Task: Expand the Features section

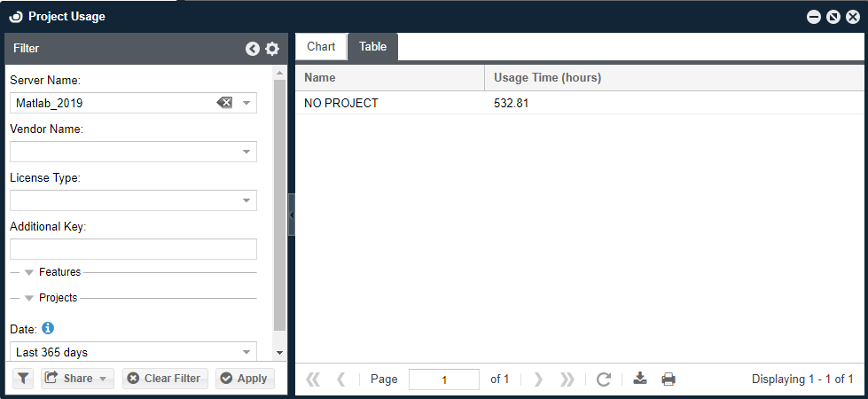Action: [29, 273]
